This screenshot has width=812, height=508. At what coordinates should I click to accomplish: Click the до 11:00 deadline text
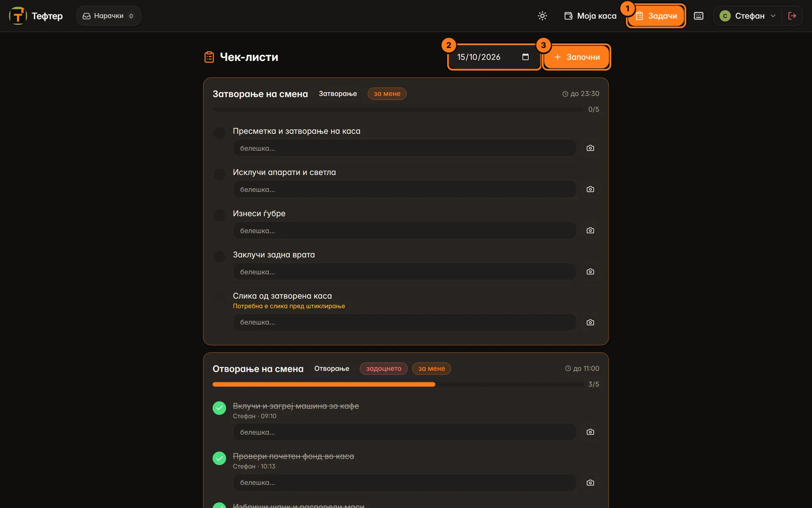coord(582,369)
